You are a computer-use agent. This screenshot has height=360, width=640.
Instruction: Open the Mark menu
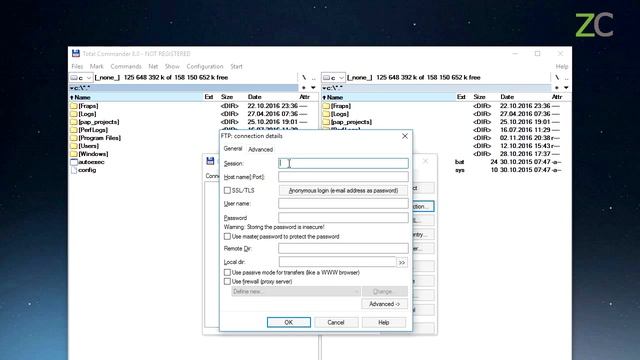[x=97, y=66]
